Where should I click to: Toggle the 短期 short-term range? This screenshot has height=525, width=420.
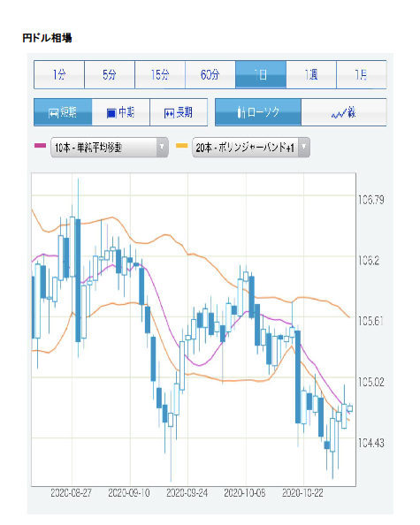coord(63,112)
